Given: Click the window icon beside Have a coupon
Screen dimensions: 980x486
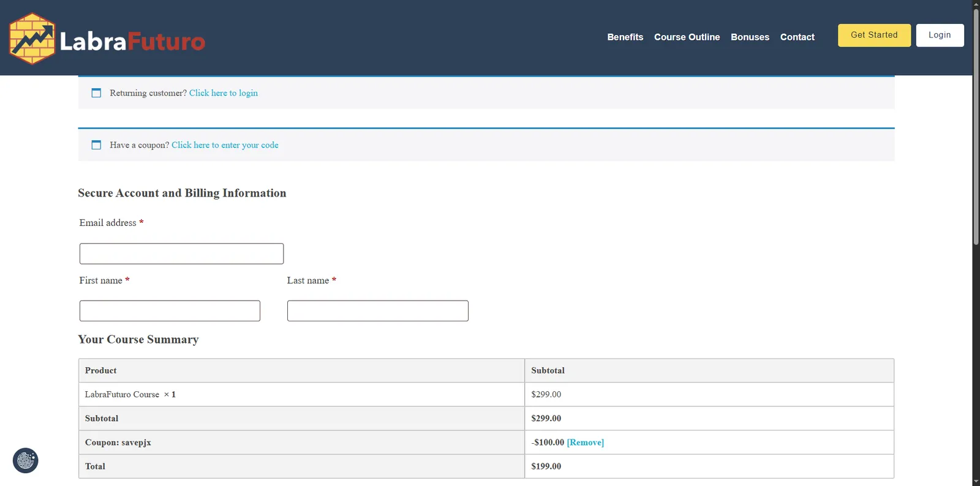Looking at the screenshot, I should click(x=96, y=145).
